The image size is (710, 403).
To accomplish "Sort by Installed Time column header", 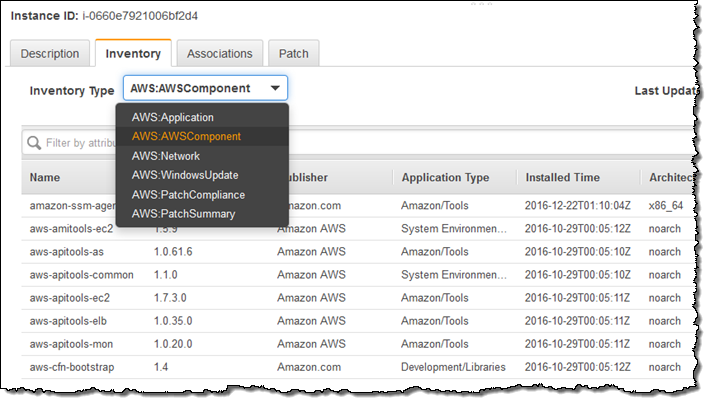I will 562,178.
